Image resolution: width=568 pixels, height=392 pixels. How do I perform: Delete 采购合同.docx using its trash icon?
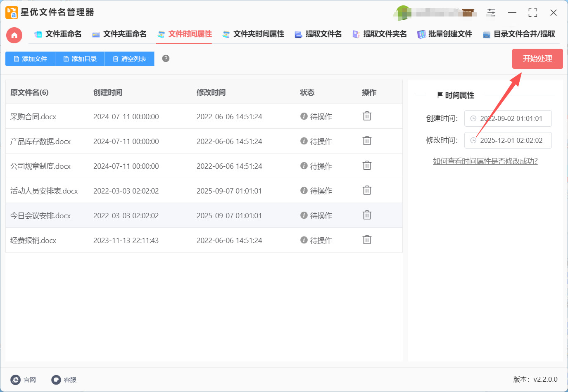367,116
